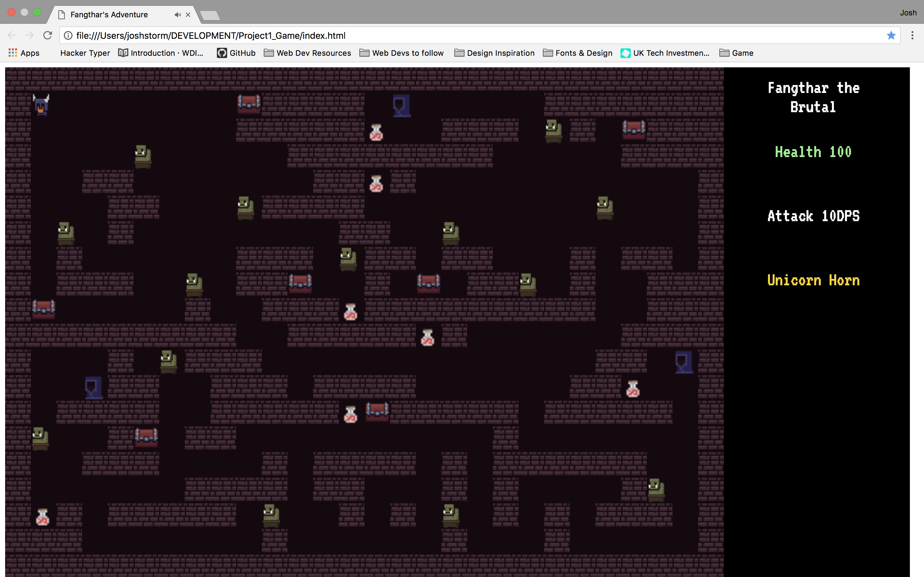Open a new tab
Image resolution: width=924 pixels, height=577 pixels.
tap(210, 16)
